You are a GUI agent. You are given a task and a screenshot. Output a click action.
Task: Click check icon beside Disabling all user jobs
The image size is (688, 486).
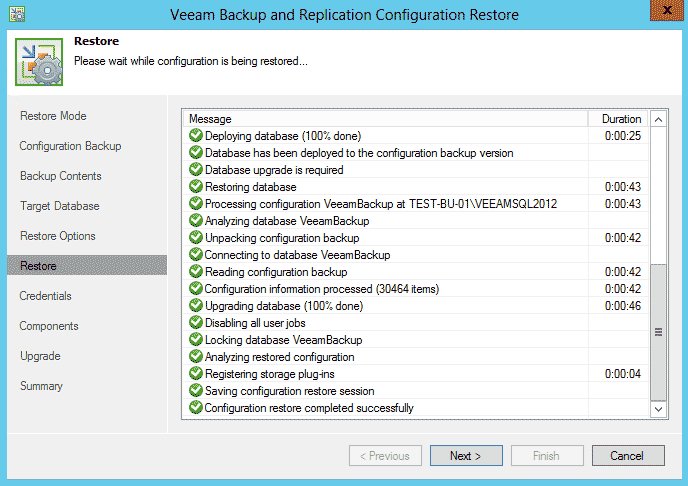[195, 322]
